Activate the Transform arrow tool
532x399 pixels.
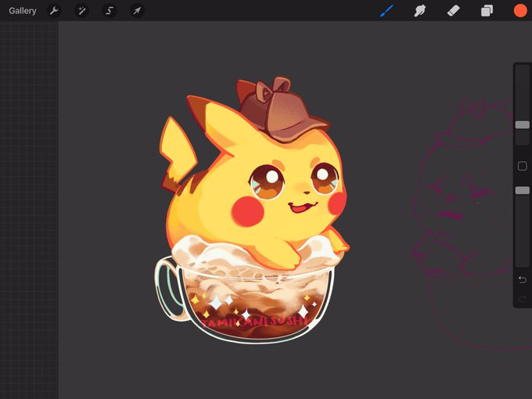(x=137, y=11)
